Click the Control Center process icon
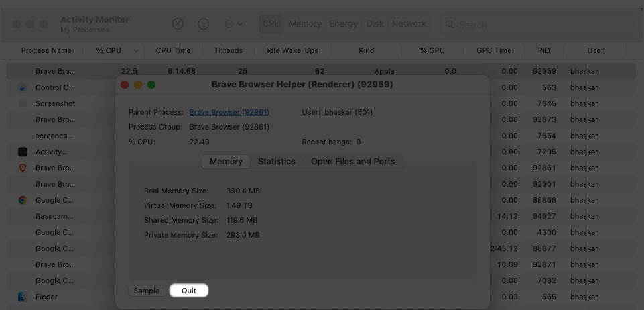 pos(23,87)
